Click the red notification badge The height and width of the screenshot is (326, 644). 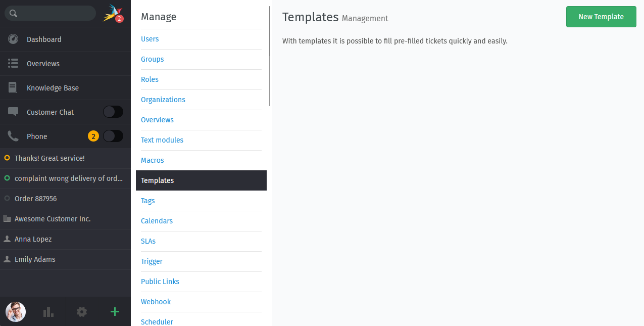pos(119,19)
